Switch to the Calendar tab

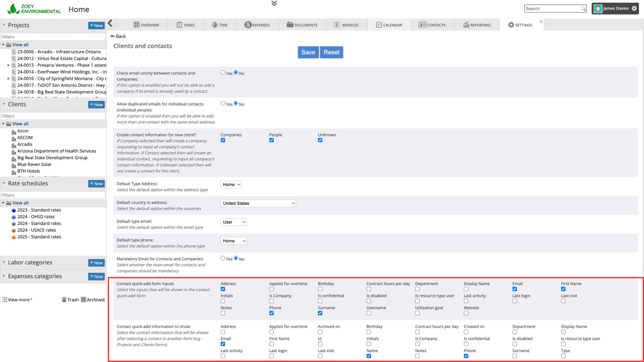[389, 25]
